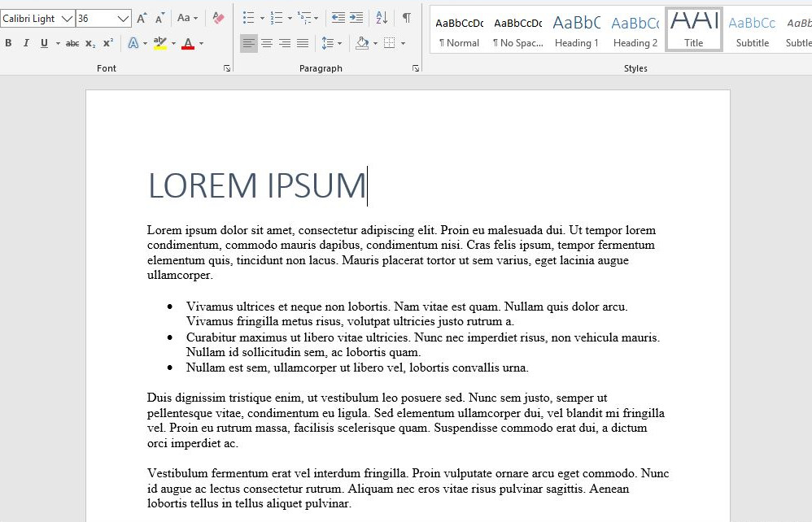
Task: Click the Increase Indent icon
Action: [356, 18]
